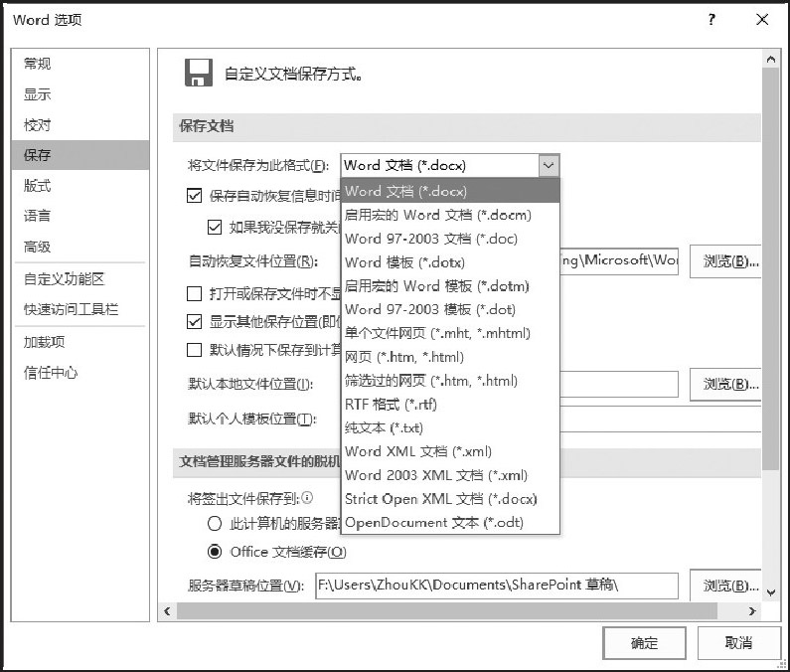Choose 纯文本 (*.txt) format
This screenshot has height=672, width=790.
450,428
